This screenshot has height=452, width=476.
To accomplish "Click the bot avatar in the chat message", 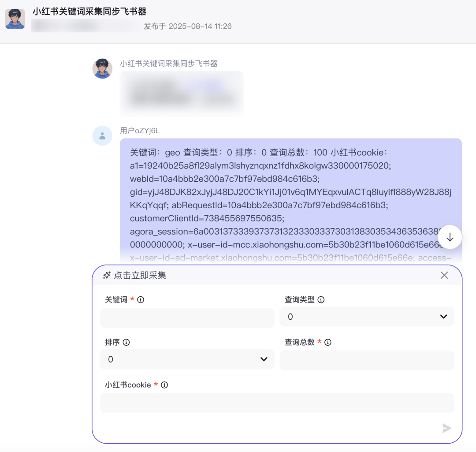I will coord(102,69).
